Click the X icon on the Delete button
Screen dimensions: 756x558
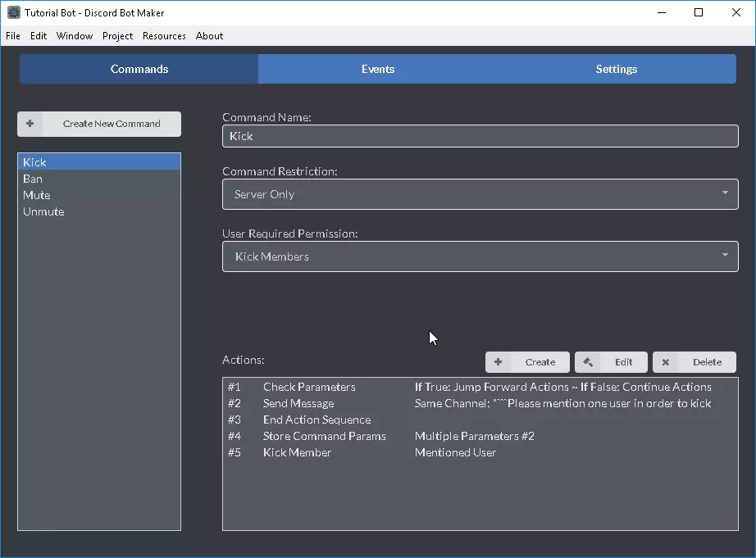pyautogui.click(x=665, y=362)
